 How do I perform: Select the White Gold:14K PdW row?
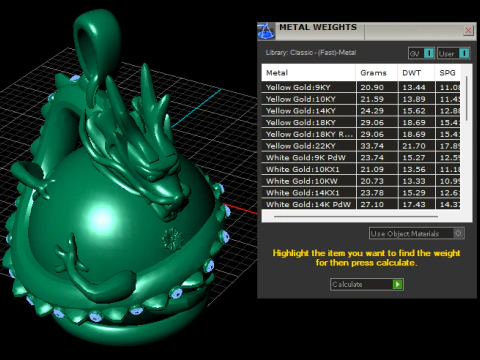click(361, 204)
